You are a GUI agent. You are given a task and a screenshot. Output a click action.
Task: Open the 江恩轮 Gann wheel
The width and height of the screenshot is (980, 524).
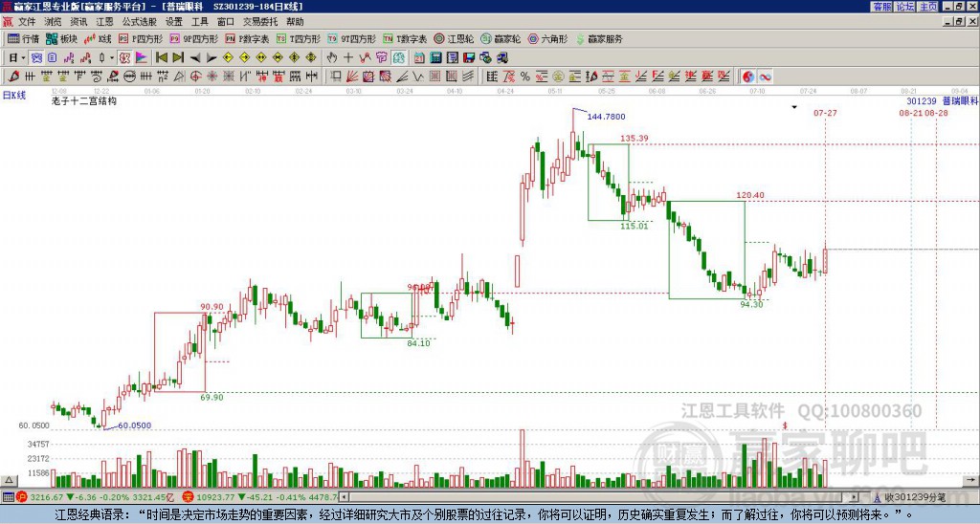(454, 38)
